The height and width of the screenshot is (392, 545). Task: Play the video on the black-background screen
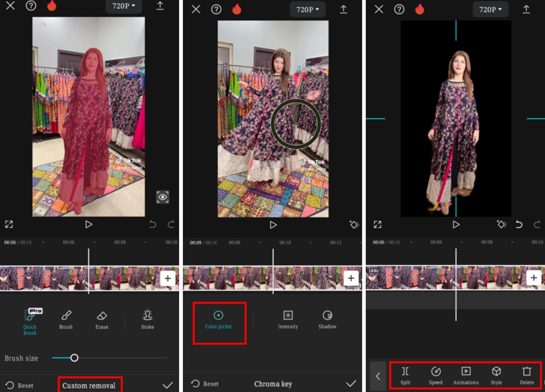pyautogui.click(x=456, y=225)
